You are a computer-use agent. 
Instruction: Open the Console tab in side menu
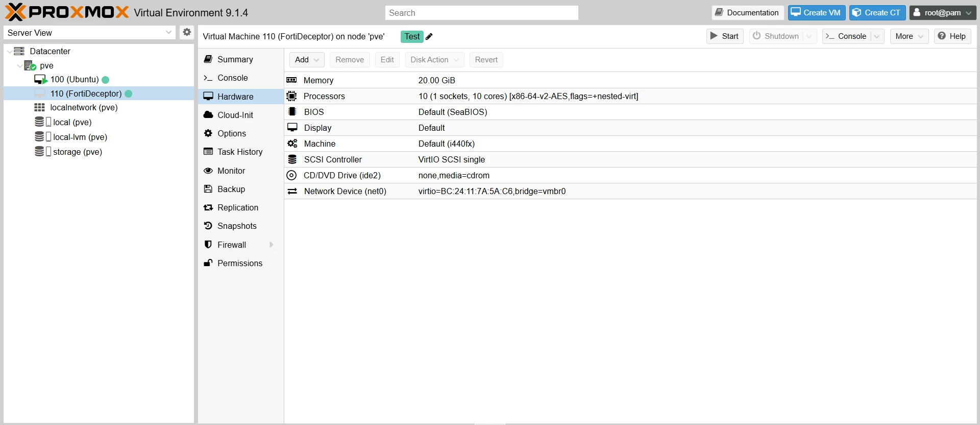[x=241, y=78]
